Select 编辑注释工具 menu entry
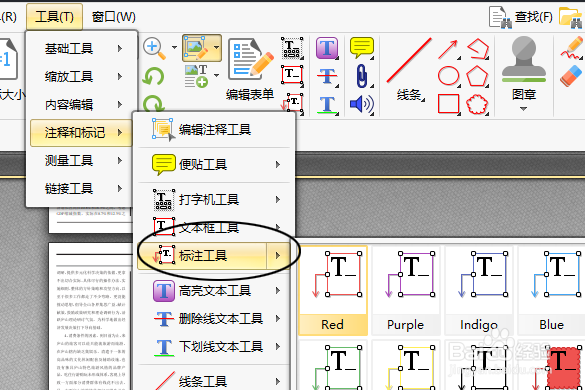 [215, 130]
